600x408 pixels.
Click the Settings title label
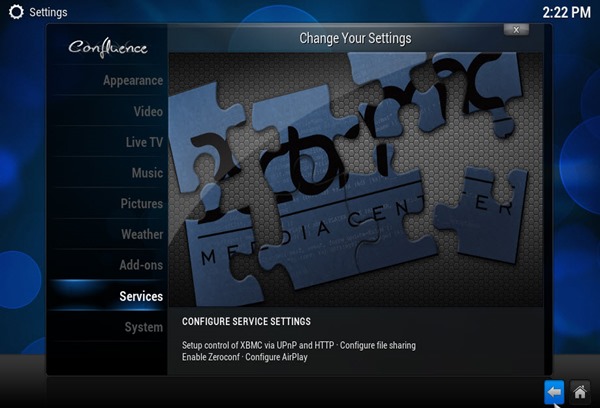(x=48, y=12)
